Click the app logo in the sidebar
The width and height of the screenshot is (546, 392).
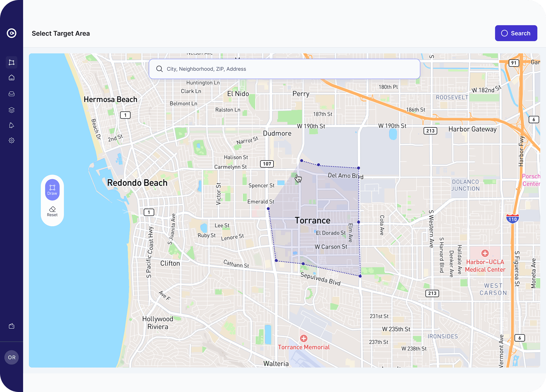coord(12,33)
